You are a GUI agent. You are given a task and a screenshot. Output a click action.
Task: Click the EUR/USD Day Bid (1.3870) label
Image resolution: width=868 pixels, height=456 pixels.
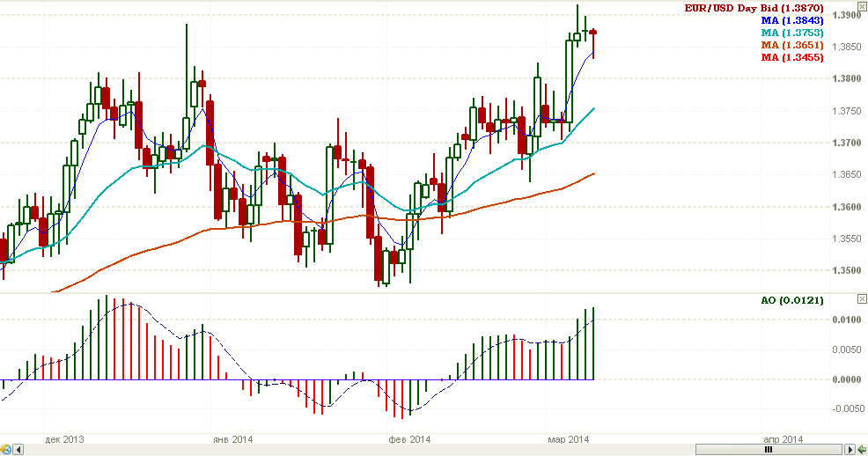pyautogui.click(x=754, y=8)
